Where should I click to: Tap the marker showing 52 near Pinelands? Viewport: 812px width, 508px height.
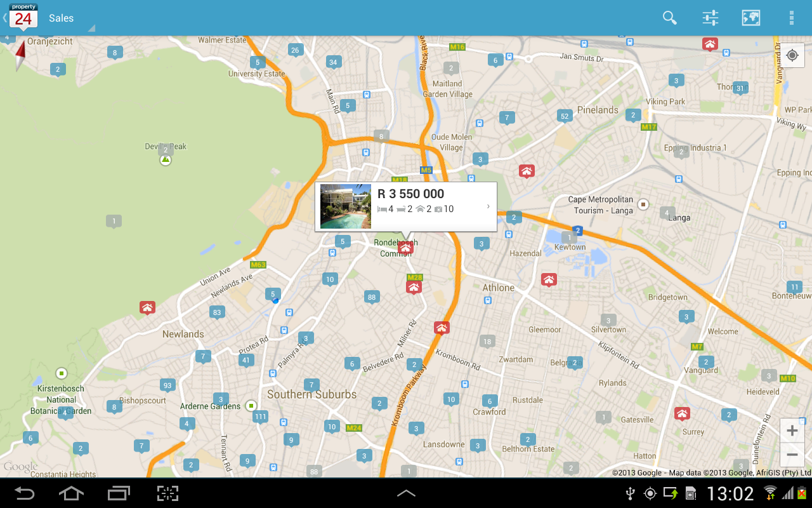(x=565, y=116)
